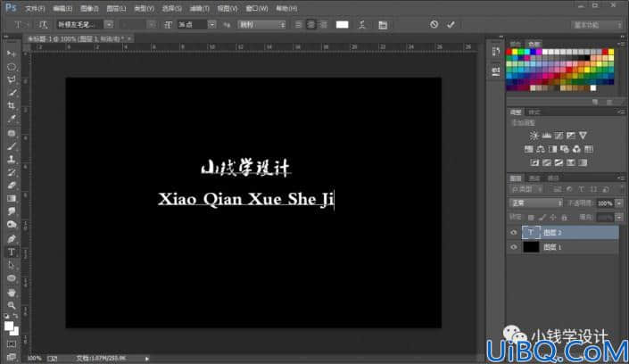Select the red swatch in Swatches panel

coord(509,52)
